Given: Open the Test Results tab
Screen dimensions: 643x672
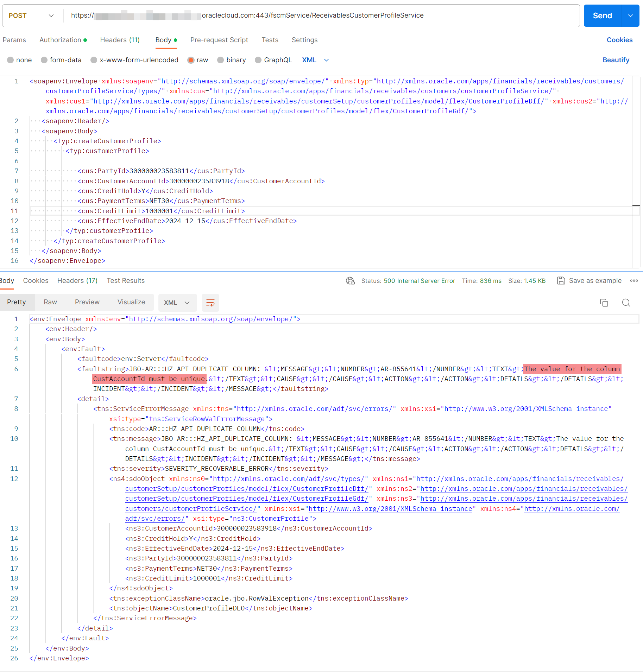Looking at the screenshot, I should pos(126,281).
